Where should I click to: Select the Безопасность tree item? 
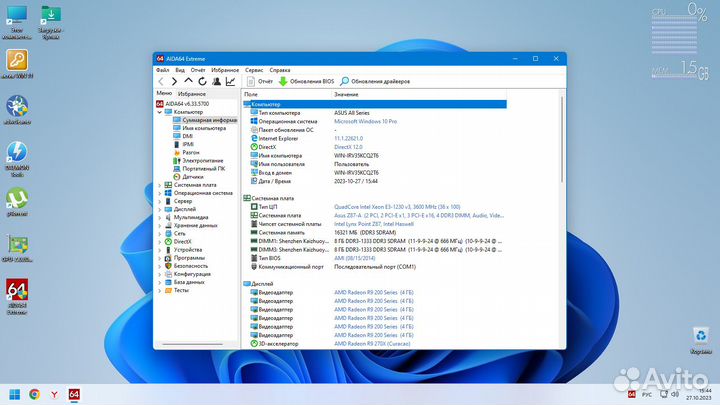186,266
